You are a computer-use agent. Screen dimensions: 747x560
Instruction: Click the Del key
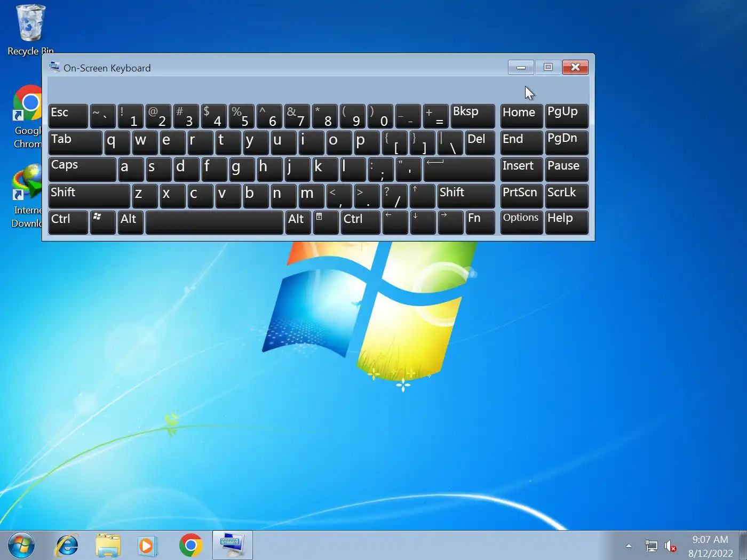point(480,142)
